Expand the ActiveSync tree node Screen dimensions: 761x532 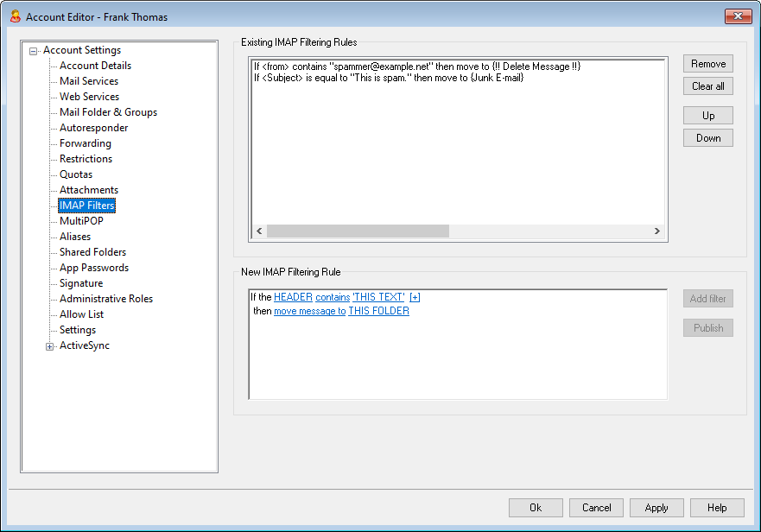click(50, 346)
